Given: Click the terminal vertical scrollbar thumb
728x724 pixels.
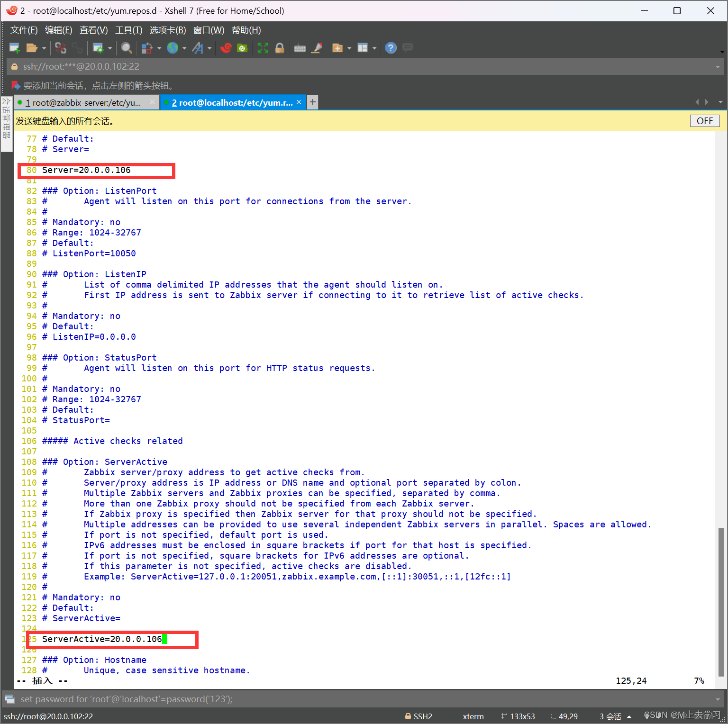Looking at the screenshot, I should coord(720,602).
